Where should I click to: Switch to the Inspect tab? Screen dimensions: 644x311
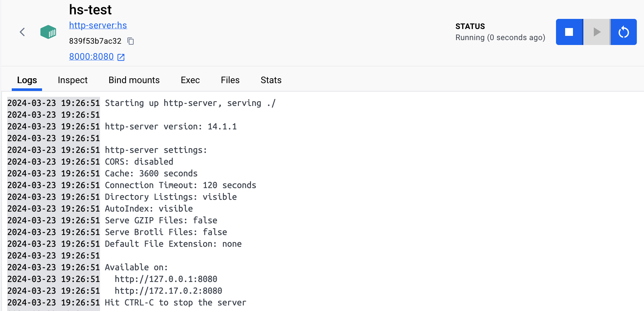click(x=73, y=80)
